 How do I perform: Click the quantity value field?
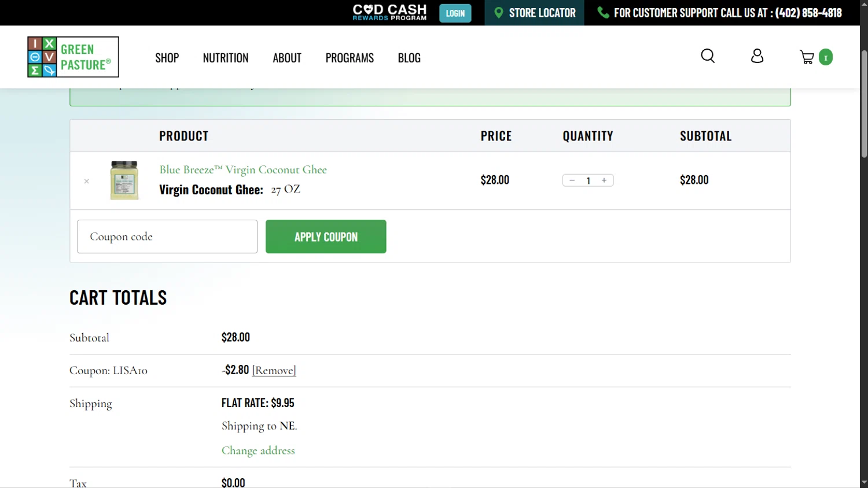coord(589,180)
